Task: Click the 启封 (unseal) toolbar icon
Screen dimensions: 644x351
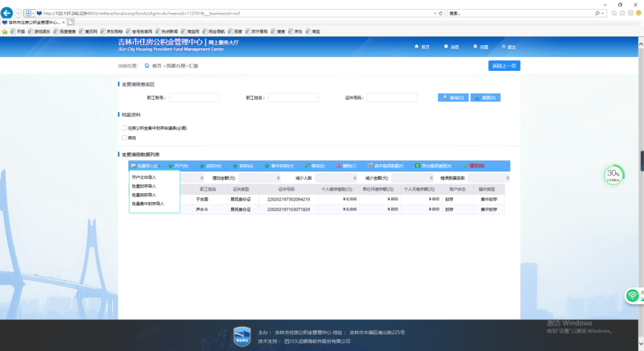Action: coord(208,166)
